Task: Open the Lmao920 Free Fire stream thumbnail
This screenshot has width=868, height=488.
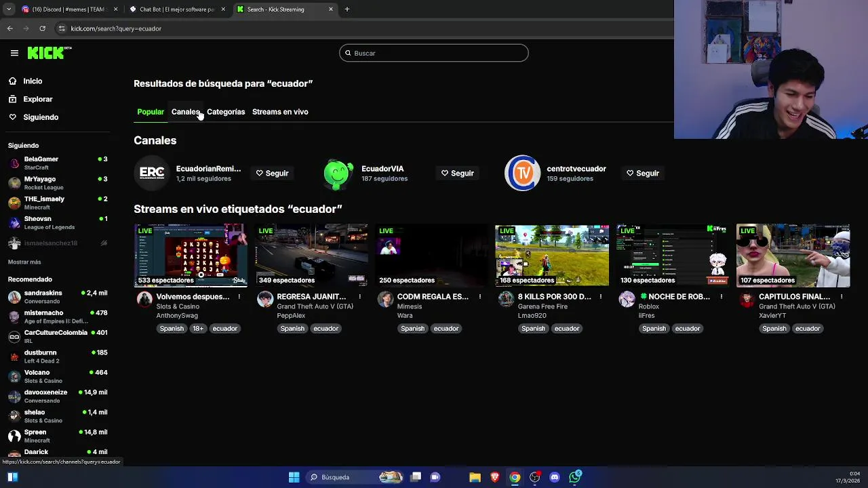Action: pyautogui.click(x=552, y=256)
